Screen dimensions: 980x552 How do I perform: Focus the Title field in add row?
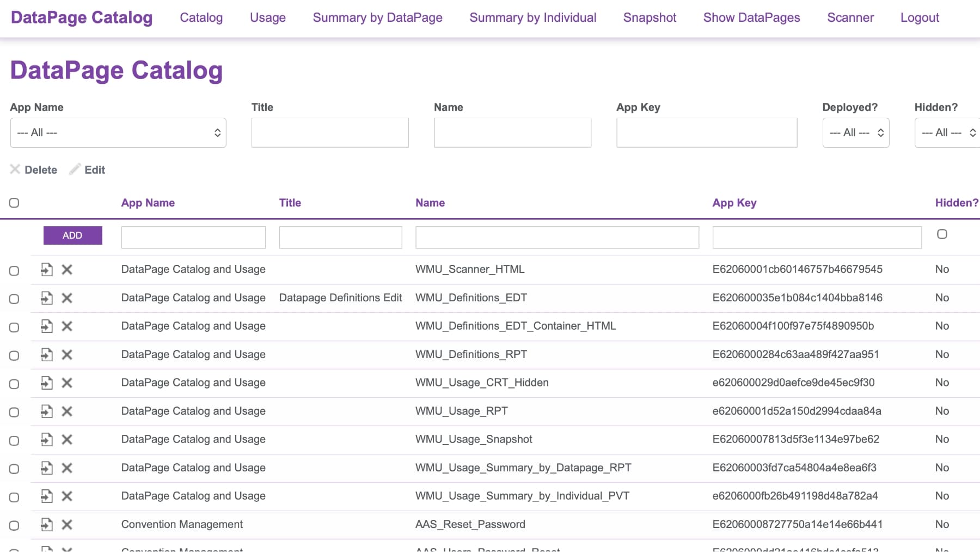(341, 238)
